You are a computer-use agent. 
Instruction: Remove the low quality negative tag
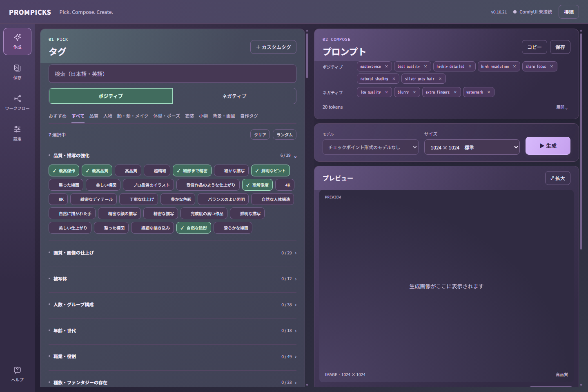[x=386, y=92]
